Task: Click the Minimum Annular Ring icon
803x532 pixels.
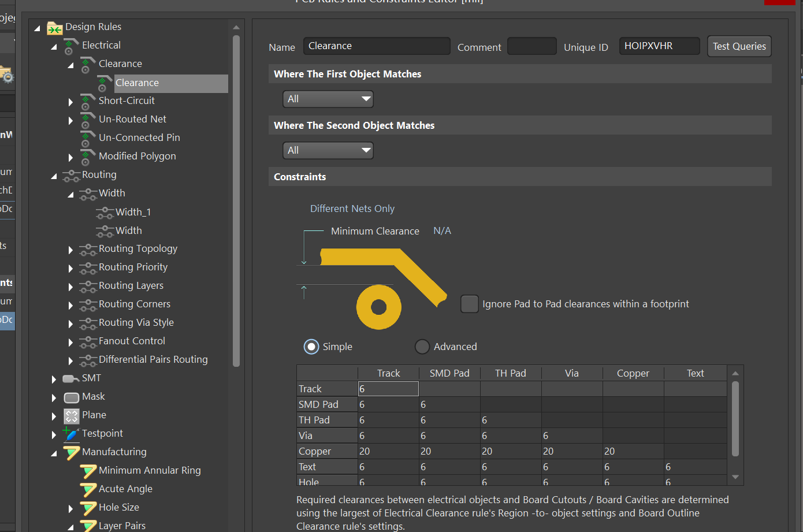Action: click(88, 471)
